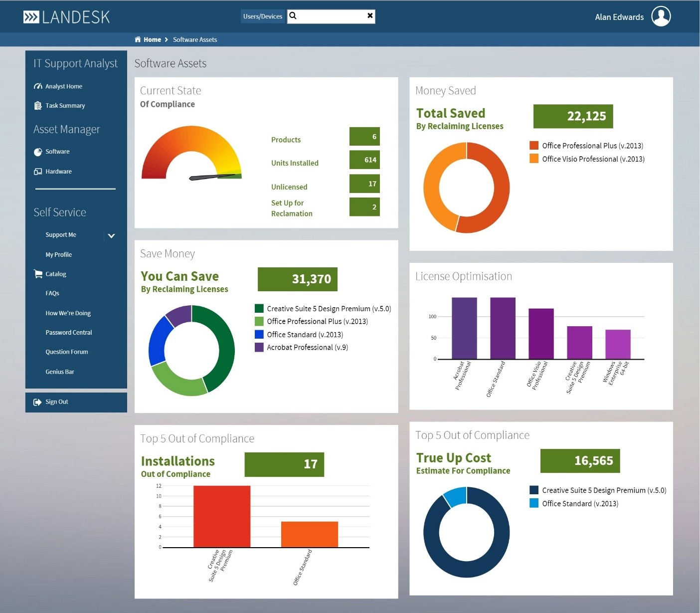Click the Home breadcrumb icon
700x613 pixels.
(x=138, y=39)
